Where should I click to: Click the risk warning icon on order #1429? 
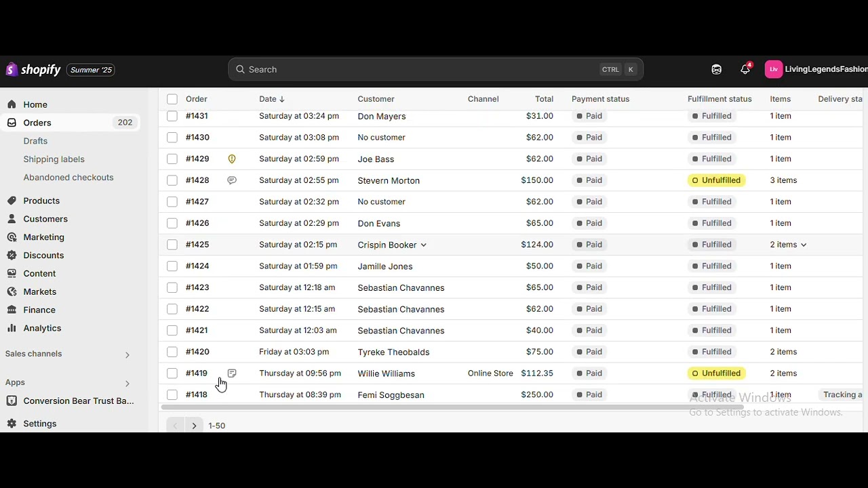point(232,159)
